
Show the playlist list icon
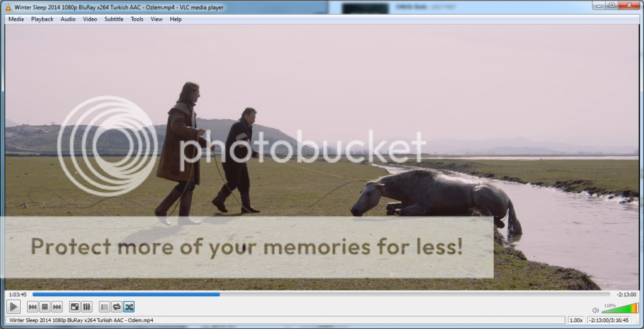[x=105, y=306]
